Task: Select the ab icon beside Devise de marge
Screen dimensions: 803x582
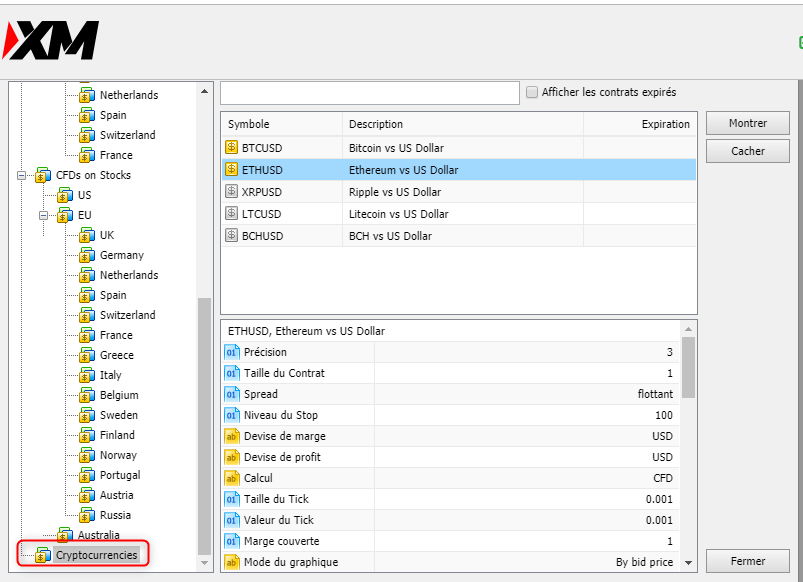Action: coord(234,436)
